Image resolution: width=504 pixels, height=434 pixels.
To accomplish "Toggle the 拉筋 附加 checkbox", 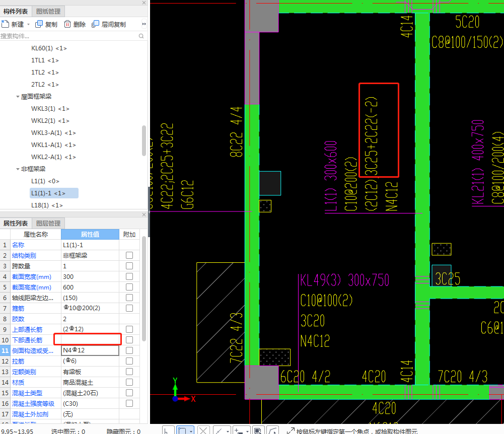I will pos(129,361).
